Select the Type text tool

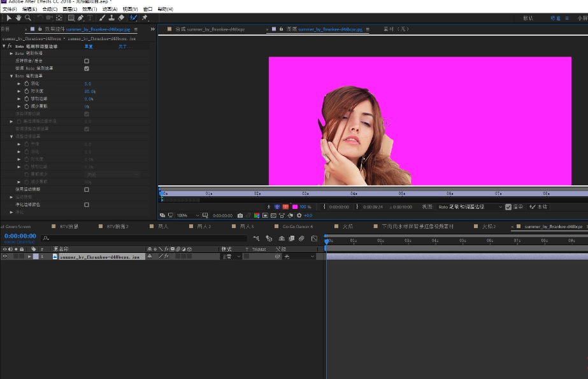pyautogui.click(x=90, y=18)
